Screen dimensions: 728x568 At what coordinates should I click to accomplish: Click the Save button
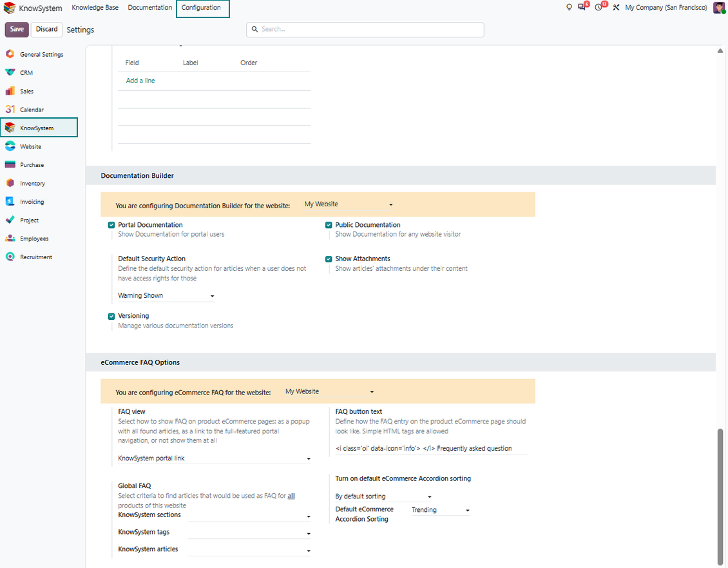click(17, 29)
